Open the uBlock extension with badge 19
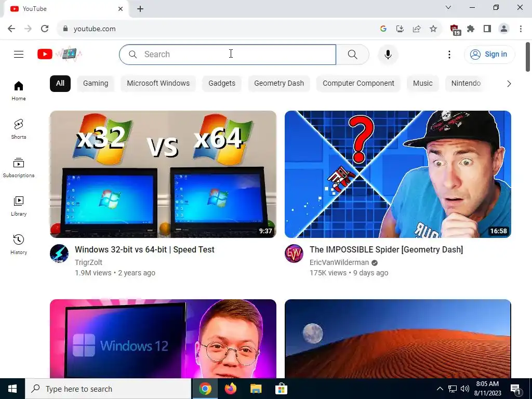The width and height of the screenshot is (532, 399). coord(455,30)
